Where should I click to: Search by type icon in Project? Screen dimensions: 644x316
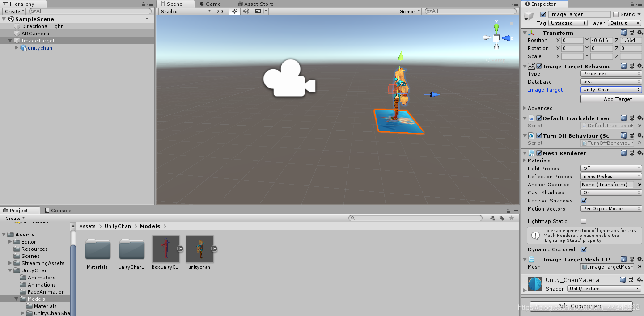tap(492, 218)
